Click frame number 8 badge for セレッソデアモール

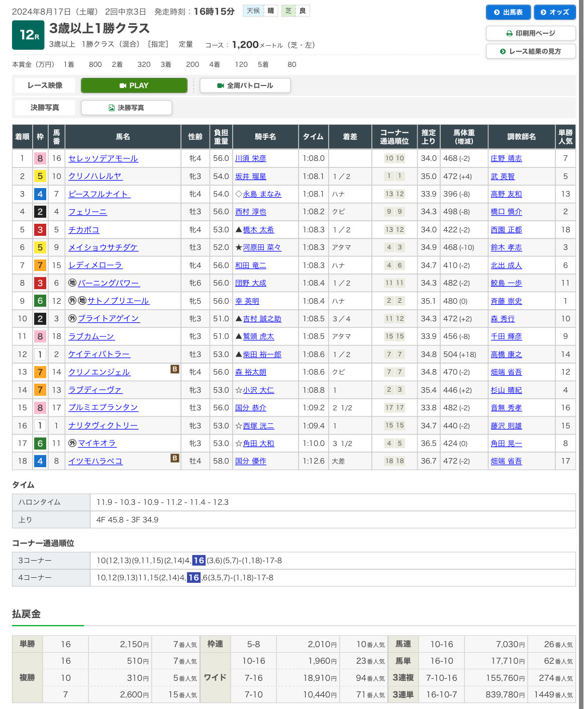coord(40,158)
